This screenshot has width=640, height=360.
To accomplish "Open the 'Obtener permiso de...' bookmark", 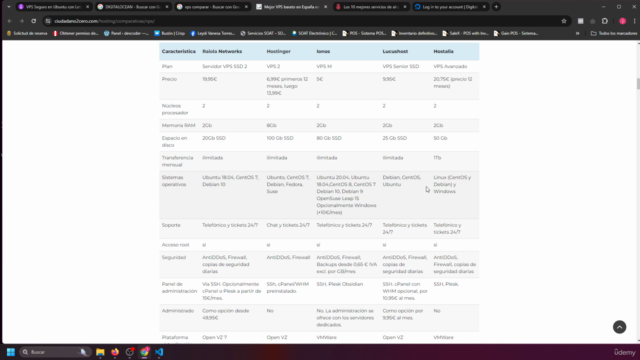I will 76,33.
